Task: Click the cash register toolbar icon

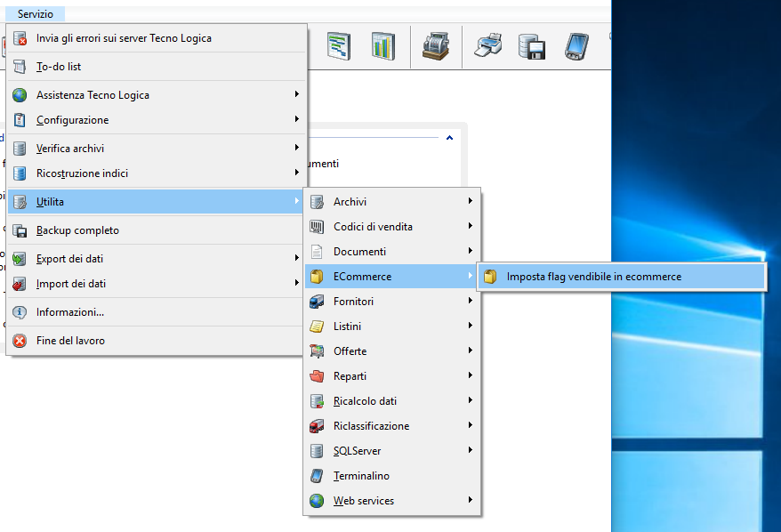Action: click(436, 45)
